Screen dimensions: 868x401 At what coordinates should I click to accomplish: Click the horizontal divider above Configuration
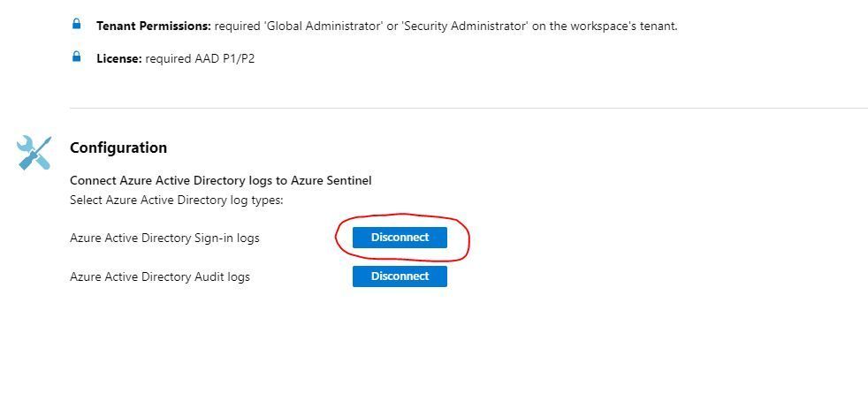coord(468,109)
